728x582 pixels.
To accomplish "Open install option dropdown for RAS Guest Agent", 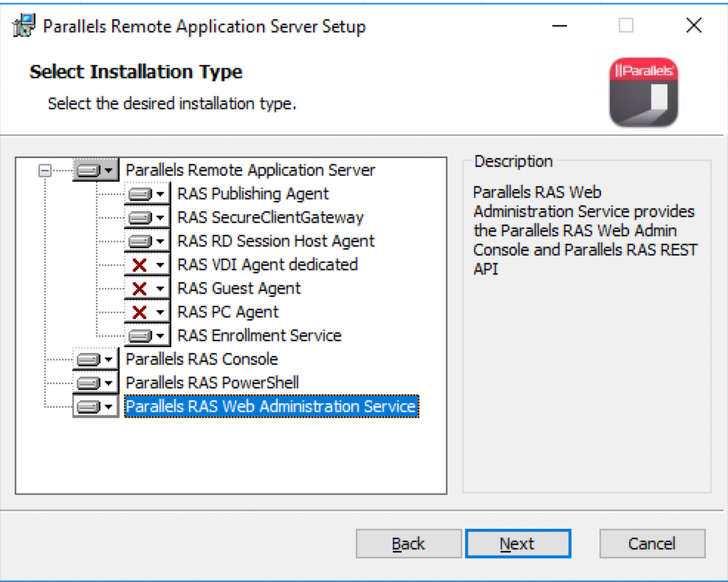I will tap(147, 289).
